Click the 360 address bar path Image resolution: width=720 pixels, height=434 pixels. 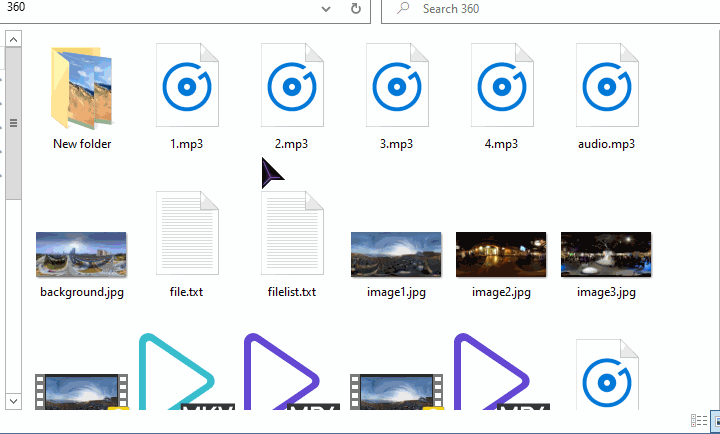16,7
